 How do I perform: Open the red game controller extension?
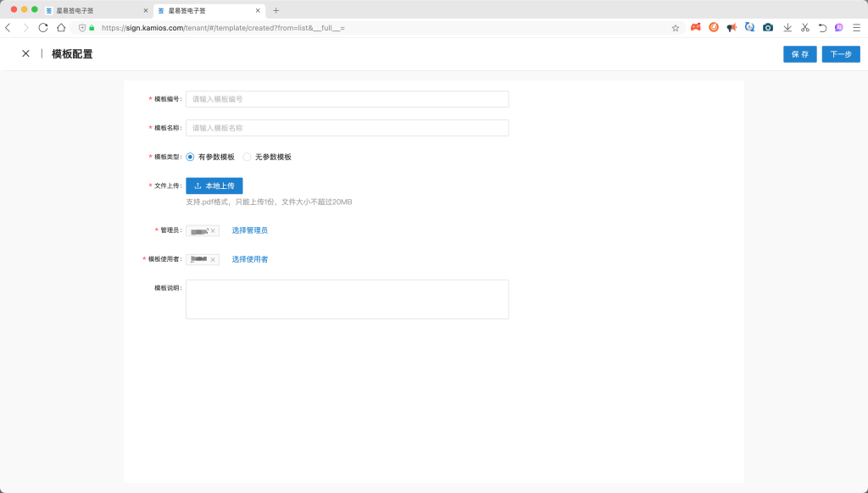point(696,27)
